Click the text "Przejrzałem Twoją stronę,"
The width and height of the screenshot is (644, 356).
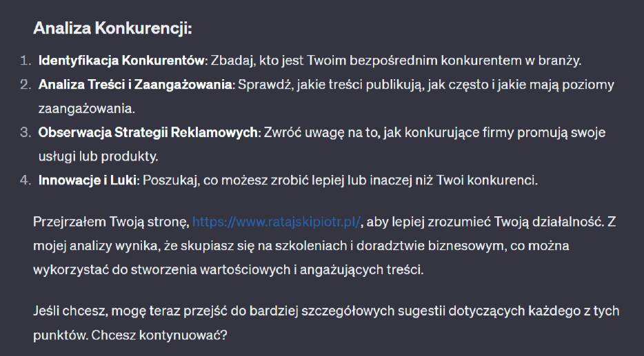111,222
